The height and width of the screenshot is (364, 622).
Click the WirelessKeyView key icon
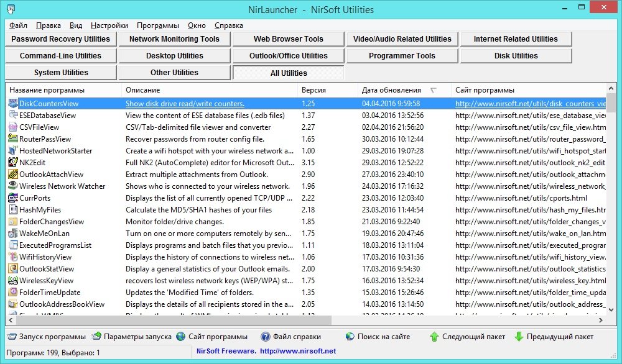tap(13, 281)
